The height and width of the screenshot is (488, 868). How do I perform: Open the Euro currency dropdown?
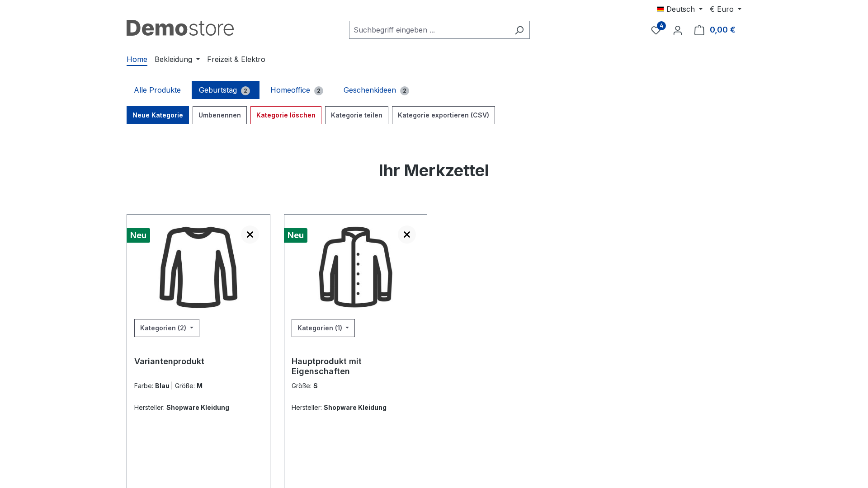pos(726,9)
